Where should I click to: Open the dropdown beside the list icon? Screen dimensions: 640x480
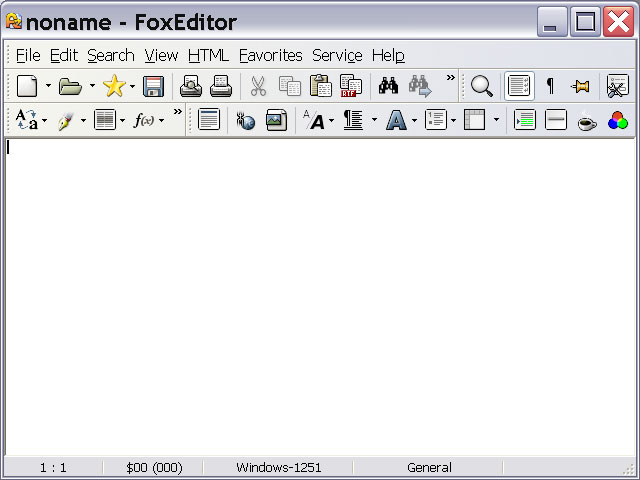(453, 120)
